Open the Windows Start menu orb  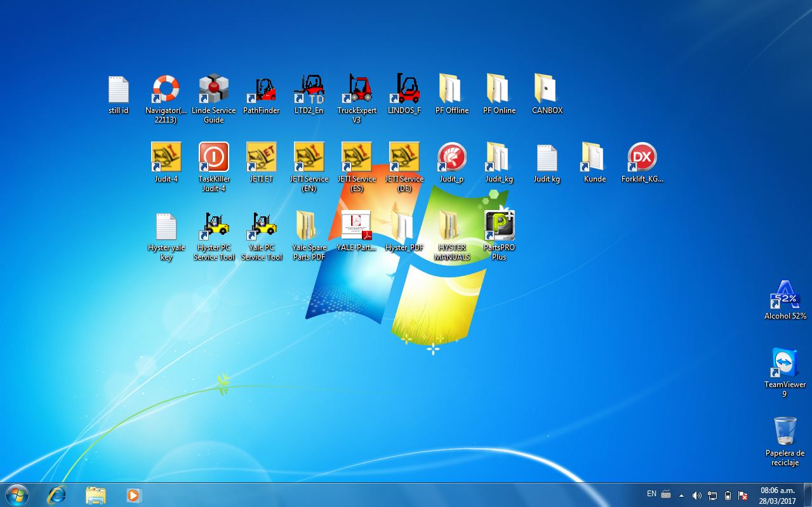point(17,495)
